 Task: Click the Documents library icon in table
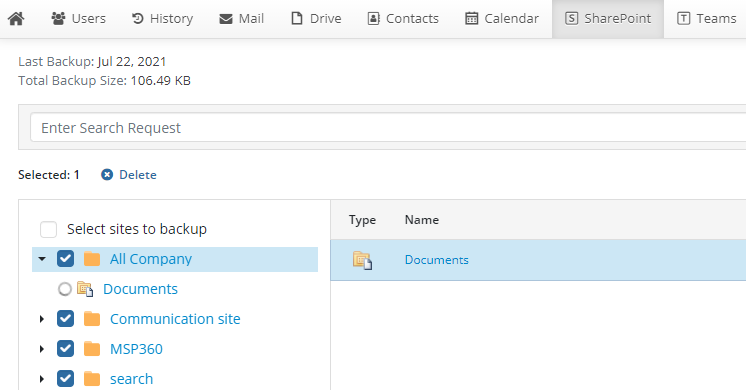363,261
